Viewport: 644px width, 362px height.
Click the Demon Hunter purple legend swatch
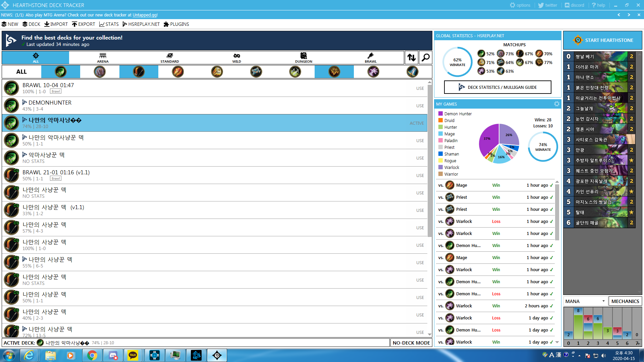[x=440, y=114]
